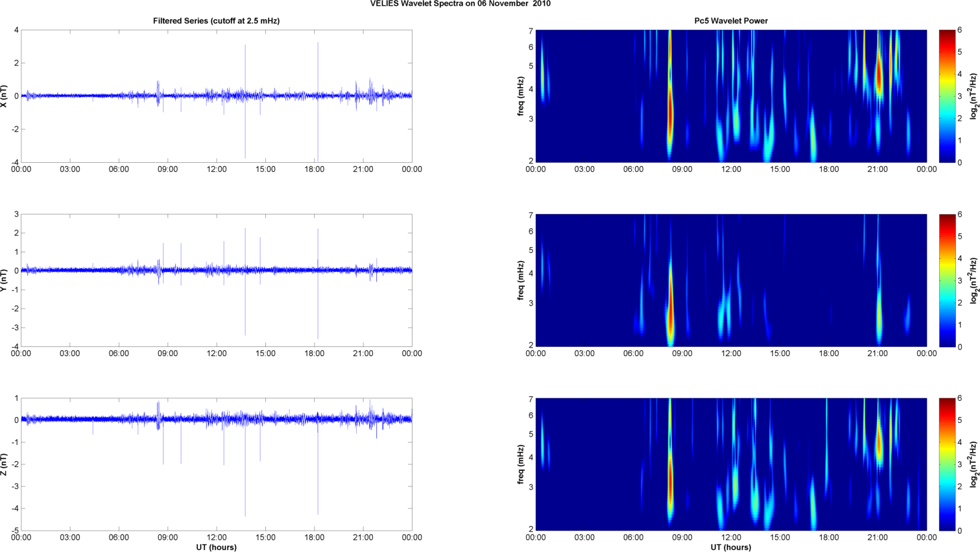980x552 pixels.
Task: Select the 'Filtered Series (cutoff at 2.5 mHz)' heading
Action: 216,21
